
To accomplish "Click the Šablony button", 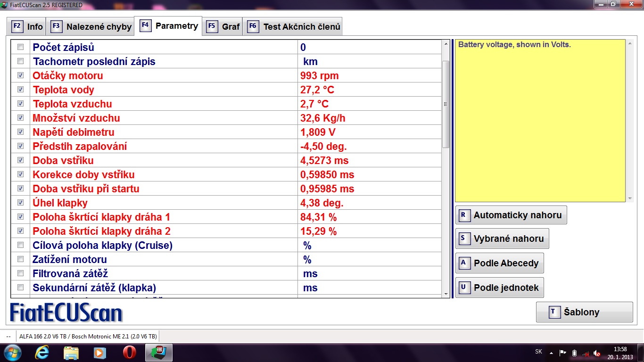I will [584, 312].
